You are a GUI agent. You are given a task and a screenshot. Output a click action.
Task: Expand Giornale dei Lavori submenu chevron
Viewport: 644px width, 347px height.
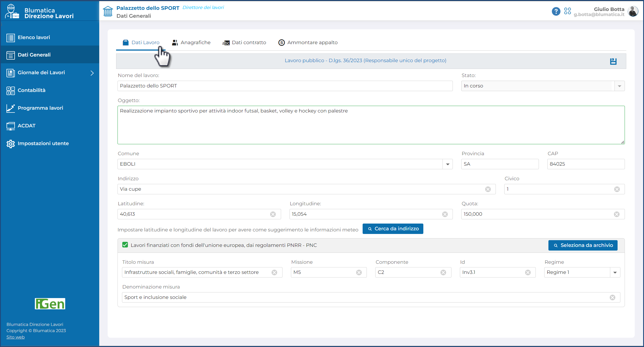coord(92,73)
